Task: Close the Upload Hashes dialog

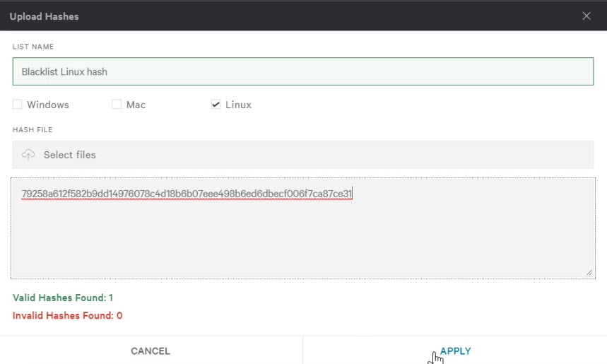Action: [587, 16]
